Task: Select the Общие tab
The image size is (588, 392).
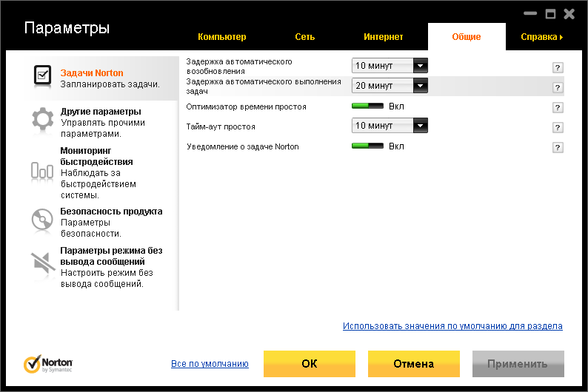Action: pyautogui.click(x=467, y=37)
